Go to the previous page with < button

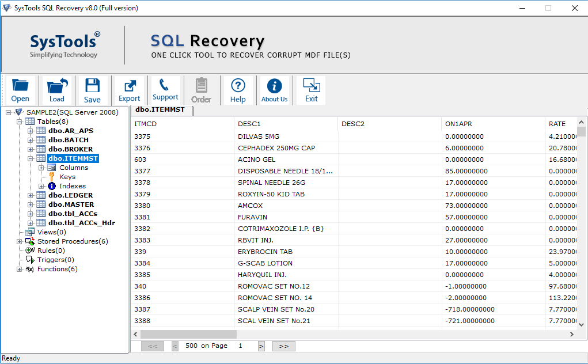[174, 346]
